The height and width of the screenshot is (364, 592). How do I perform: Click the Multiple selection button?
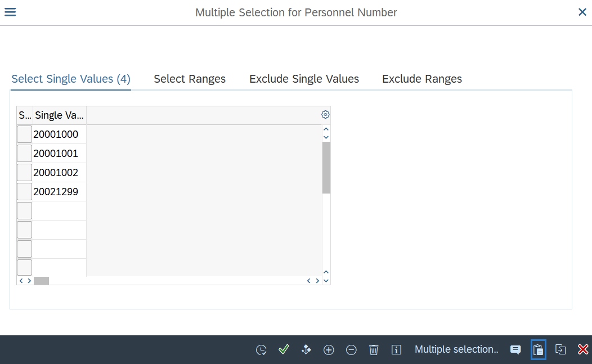pyautogui.click(x=457, y=349)
